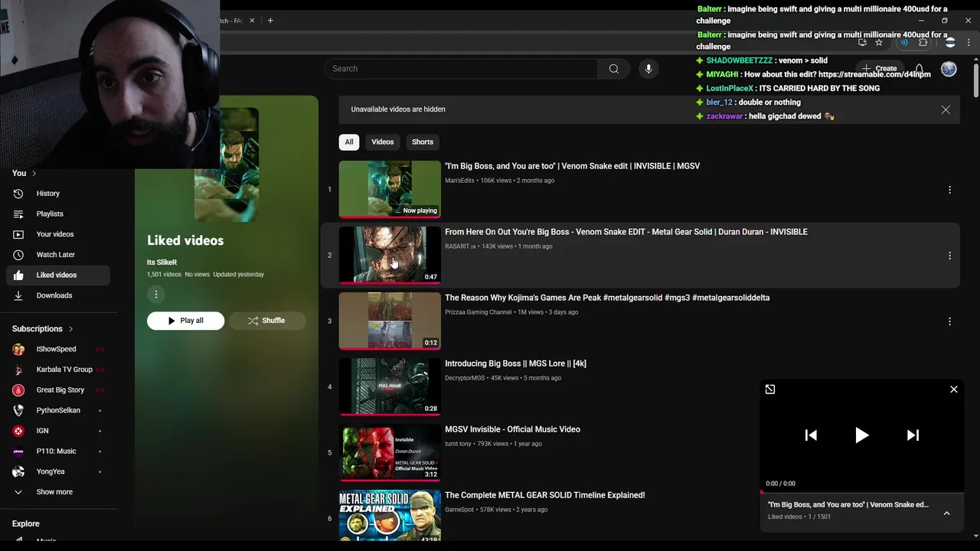This screenshot has width=980, height=551.
Task: Click the Create button
Action: pos(880,69)
